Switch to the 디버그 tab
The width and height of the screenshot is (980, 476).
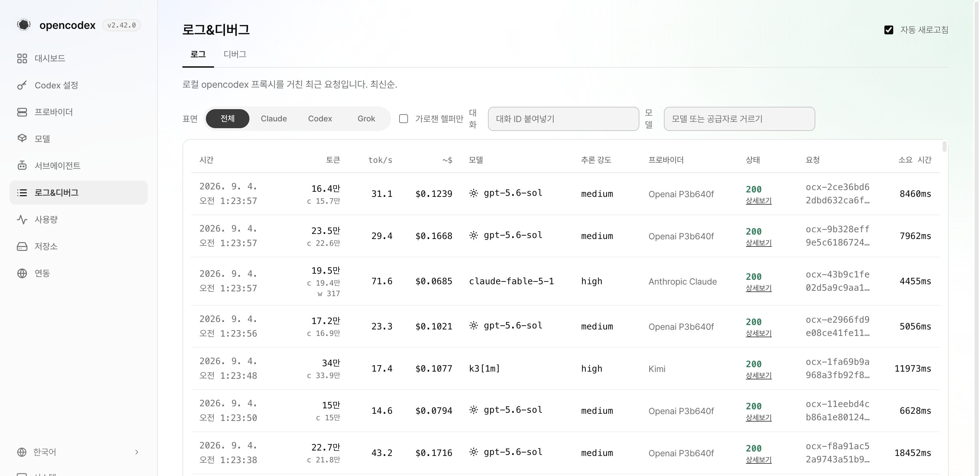pyautogui.click(x=235, y=54)
